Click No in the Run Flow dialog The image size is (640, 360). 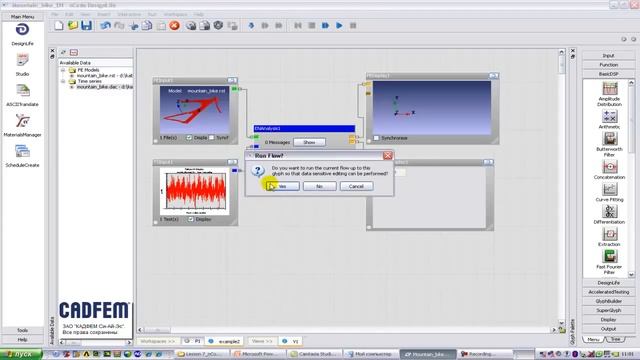tap(320, 186)
